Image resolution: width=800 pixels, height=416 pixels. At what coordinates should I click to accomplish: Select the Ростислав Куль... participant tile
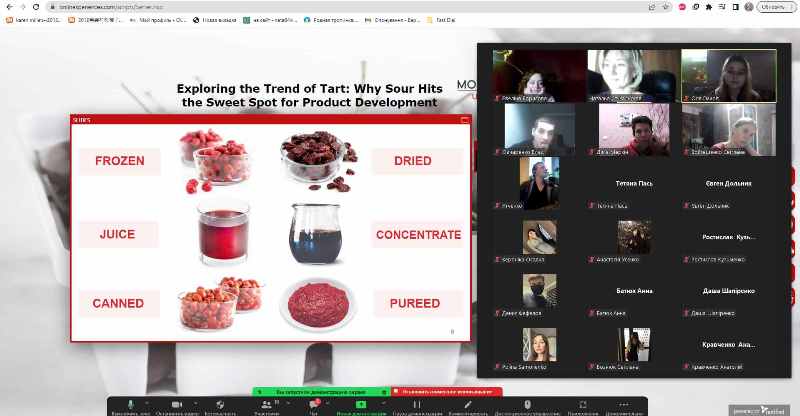tap(729, 237)
